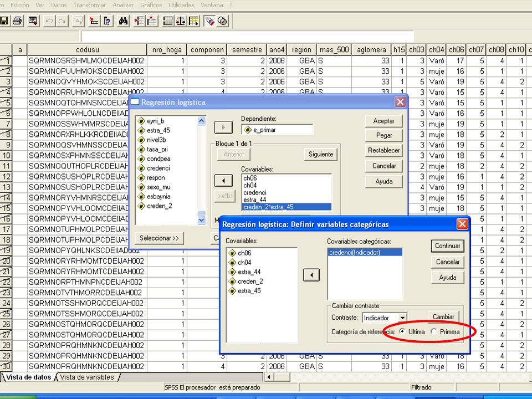Click the Insert Variable toolbar icon
Viewport: 532px width, 399px height.
152,21
